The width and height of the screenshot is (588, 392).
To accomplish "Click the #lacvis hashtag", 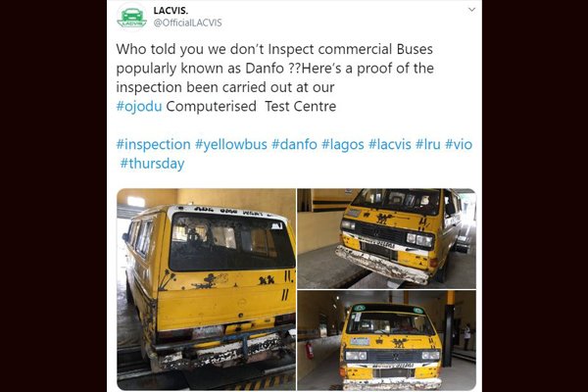I will coord(390,144).
